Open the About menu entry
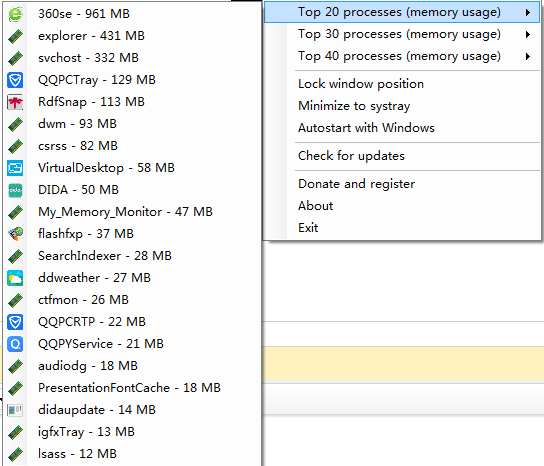The image size is (544, 466). click(x=315, y=206)
